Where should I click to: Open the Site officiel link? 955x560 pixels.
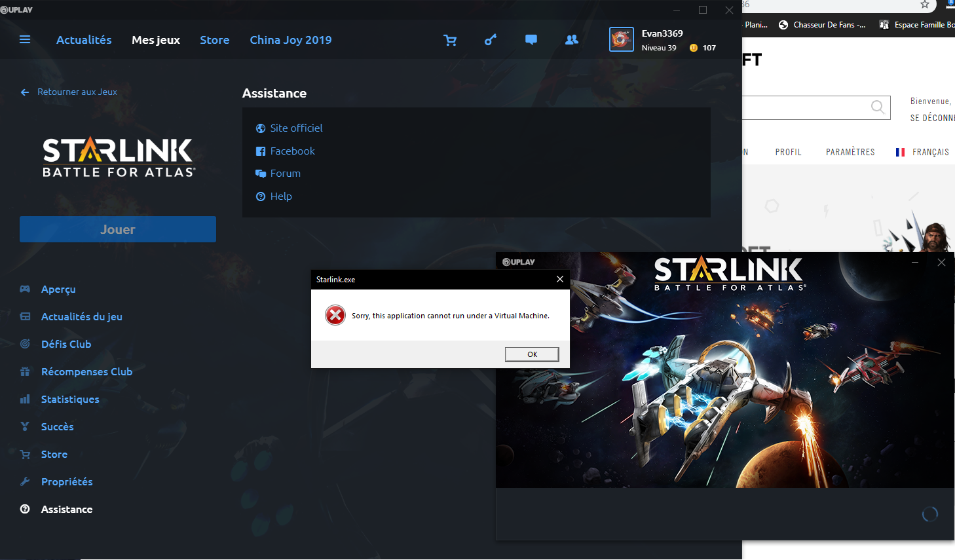pyautogui.click(x=297, y=128)
